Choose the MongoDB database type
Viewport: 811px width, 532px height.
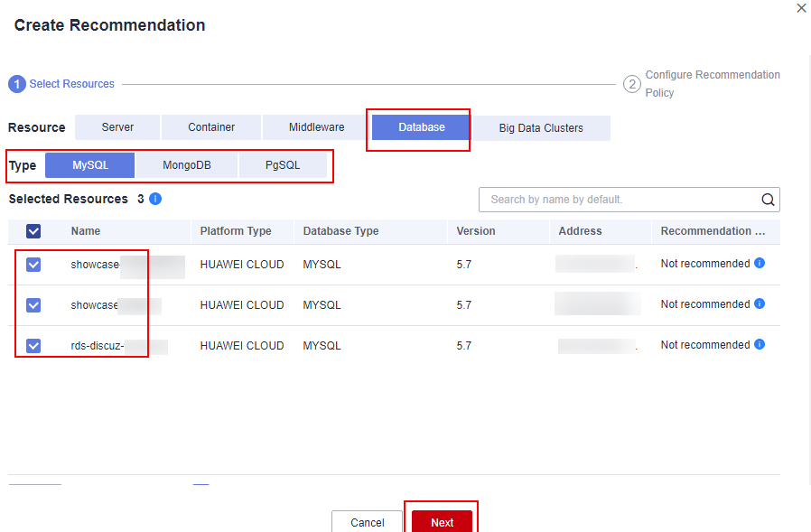pyautogui.click(x=186, y=165)
